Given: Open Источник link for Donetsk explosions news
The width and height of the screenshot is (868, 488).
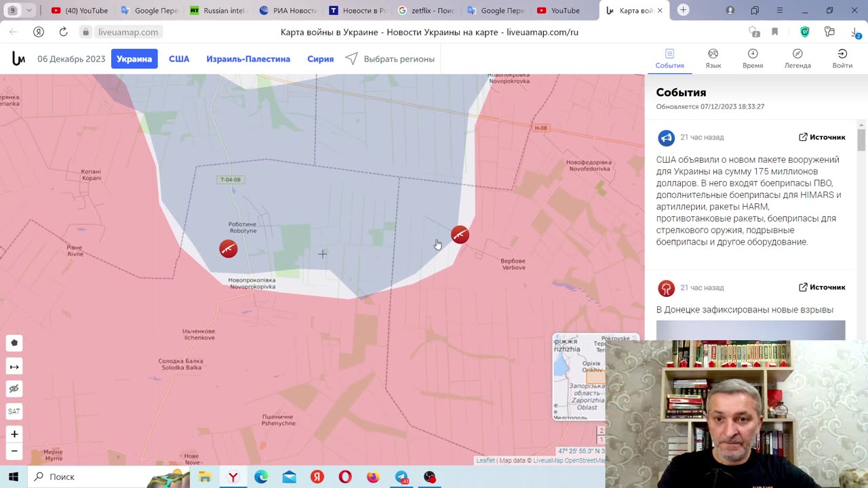Looking at the screenshot, I should coord(822,287).
